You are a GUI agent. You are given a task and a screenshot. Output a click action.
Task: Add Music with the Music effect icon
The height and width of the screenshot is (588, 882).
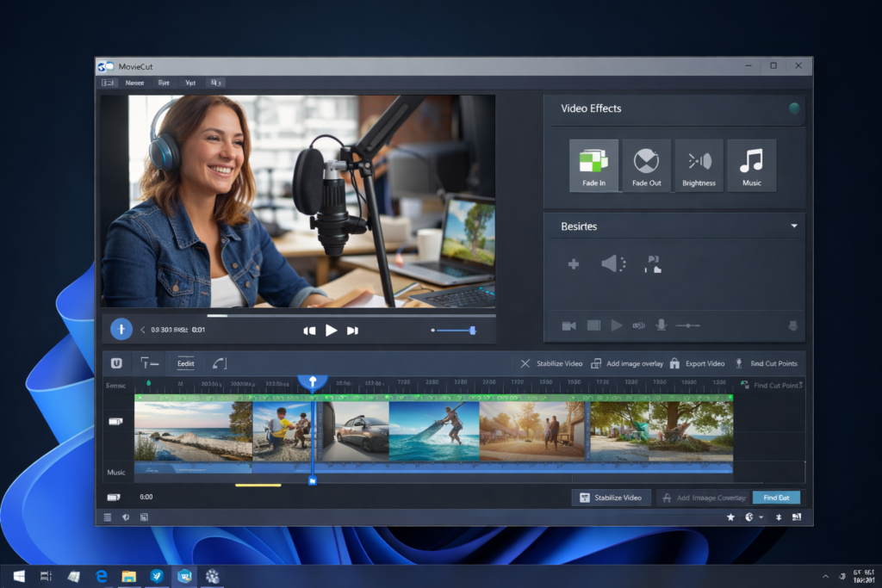751,165
